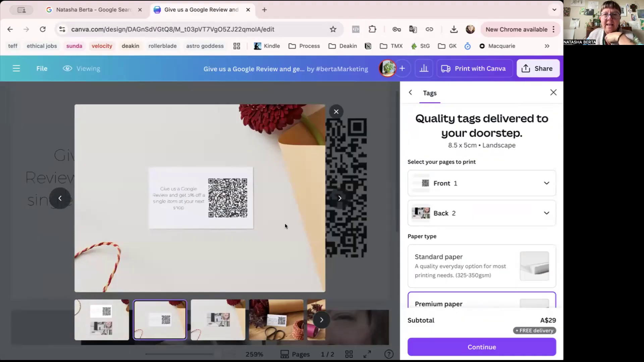Enter fullscreen with the expand arrows icon
This screenshot has width=644, height=362.
[367, 354]
